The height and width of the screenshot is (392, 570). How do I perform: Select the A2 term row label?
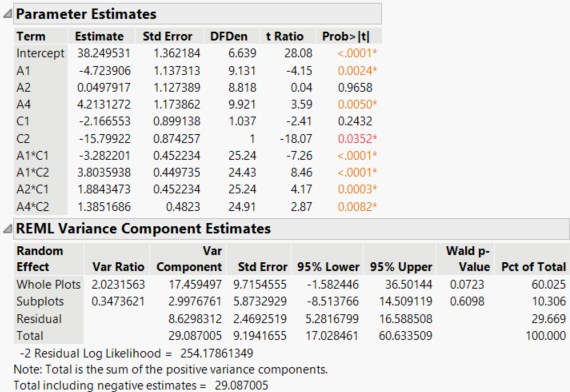pyautogui.click(x=23, y=88)
